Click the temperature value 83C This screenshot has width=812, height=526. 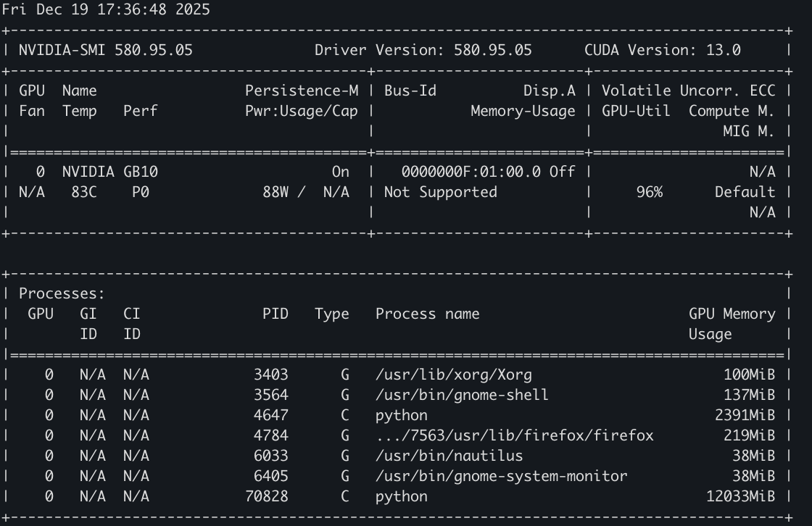(x=84, y=192)
